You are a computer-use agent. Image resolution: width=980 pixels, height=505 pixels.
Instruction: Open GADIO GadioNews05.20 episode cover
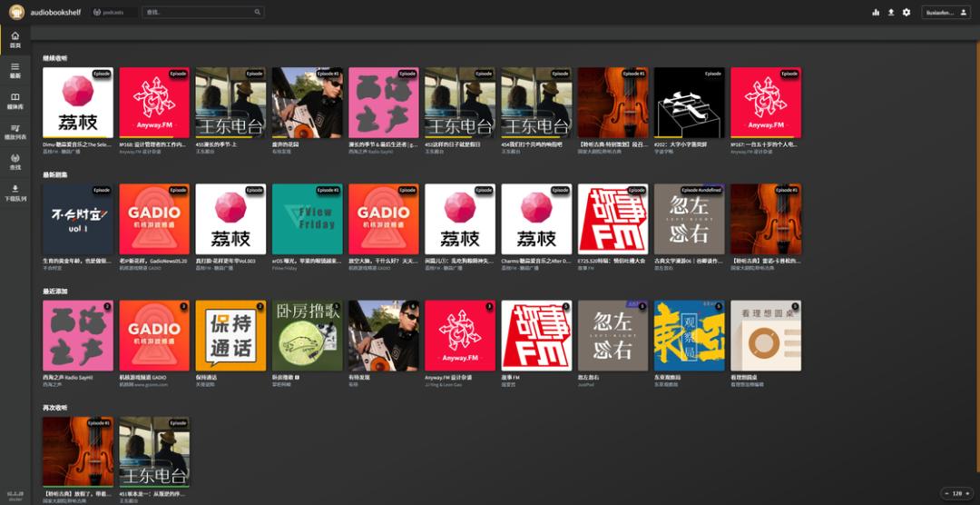pos(154,219)
